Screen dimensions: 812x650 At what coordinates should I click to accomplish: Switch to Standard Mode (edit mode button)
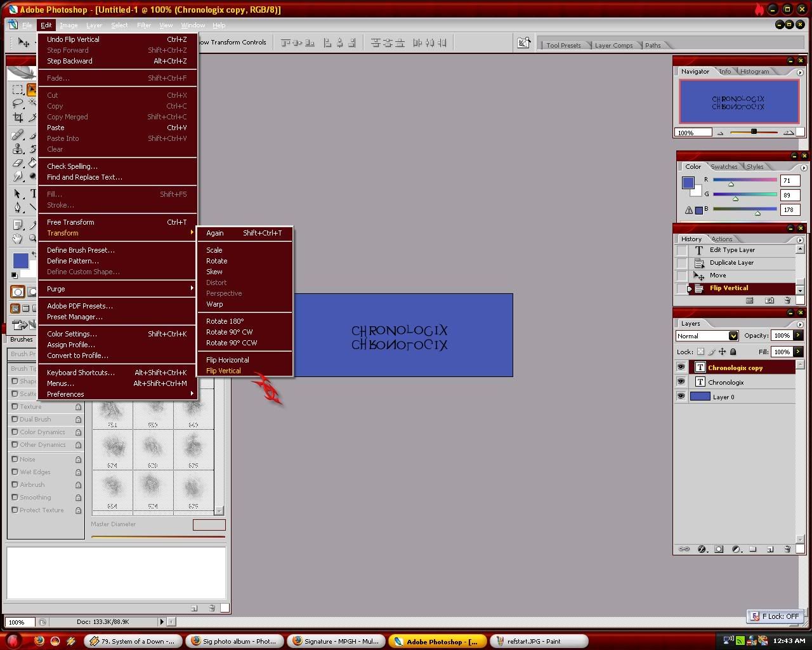tap(18, 292)
